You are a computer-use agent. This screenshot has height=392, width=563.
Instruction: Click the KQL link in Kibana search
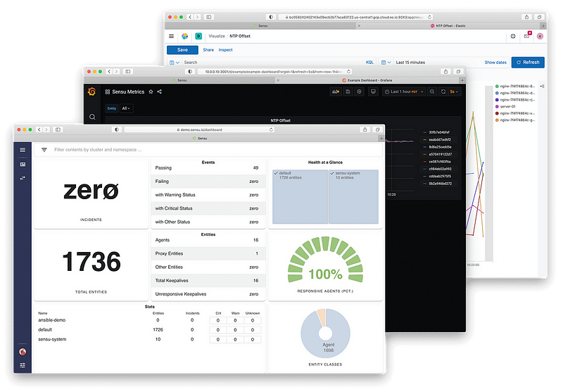[x=369, y=63]
